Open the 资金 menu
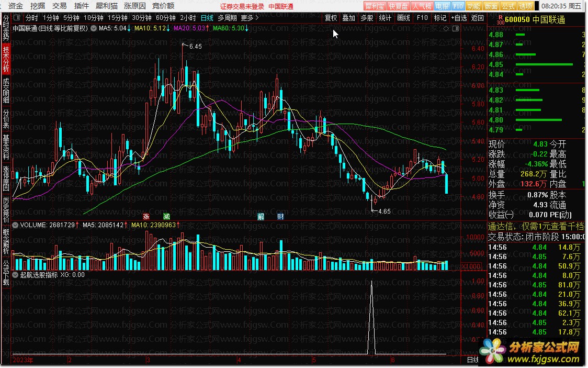 (x=15, y=6)
